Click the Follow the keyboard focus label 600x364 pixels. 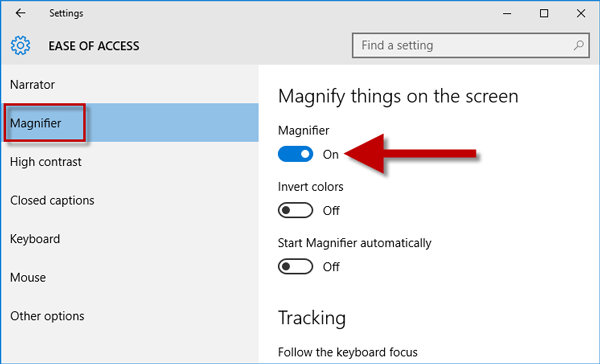coord(347,352)
